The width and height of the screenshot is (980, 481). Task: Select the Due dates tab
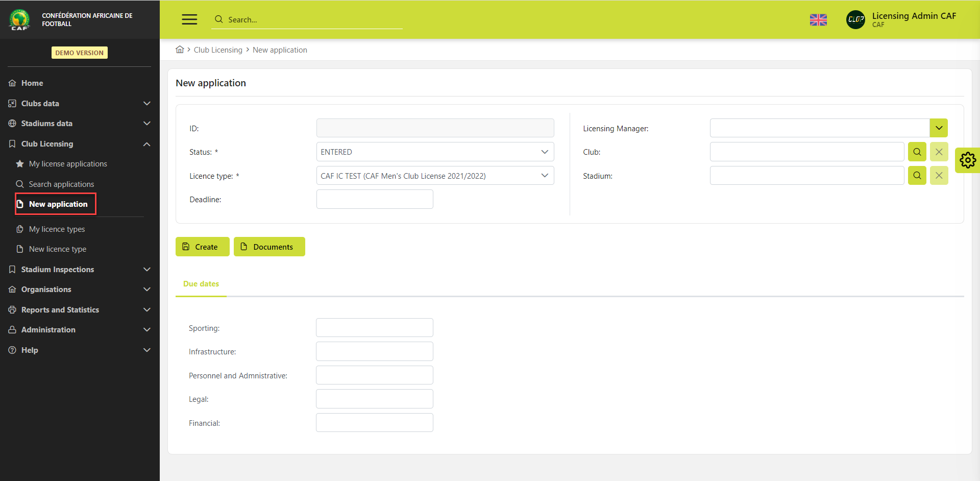coord(201,284)
